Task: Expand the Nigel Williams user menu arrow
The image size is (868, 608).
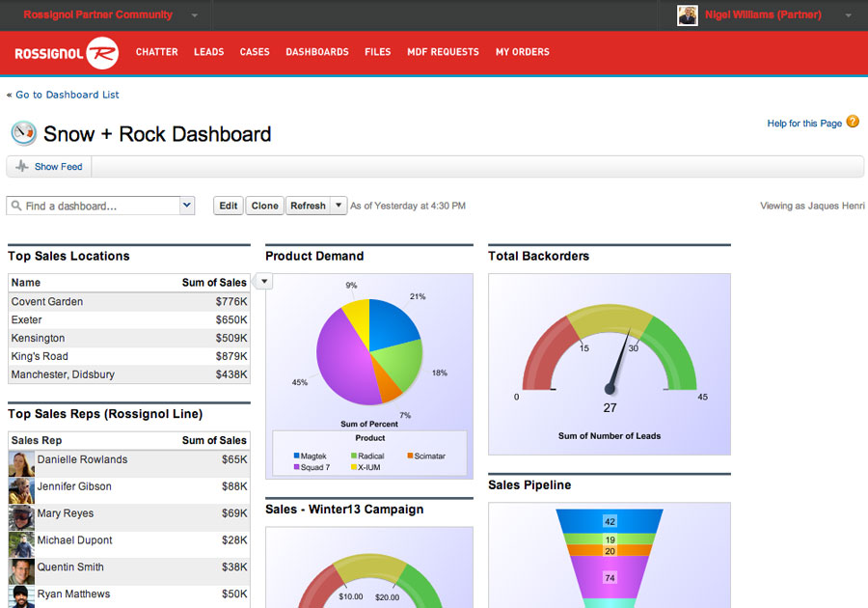Action: 848,15
